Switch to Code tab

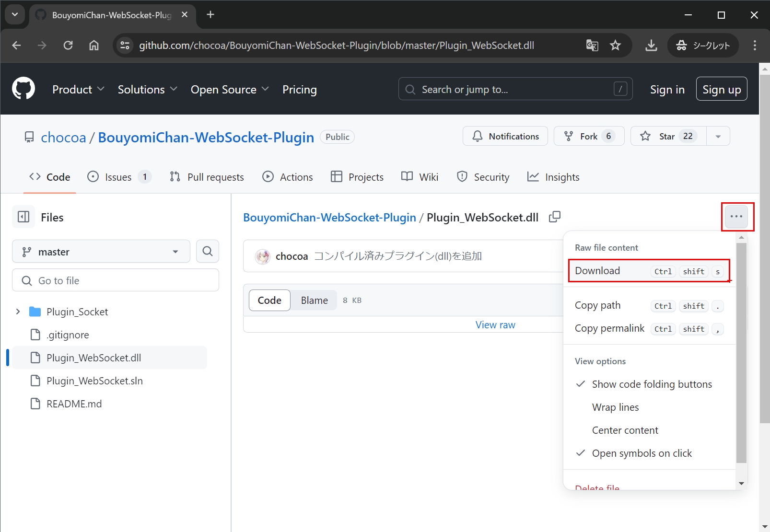coord(50,177)
